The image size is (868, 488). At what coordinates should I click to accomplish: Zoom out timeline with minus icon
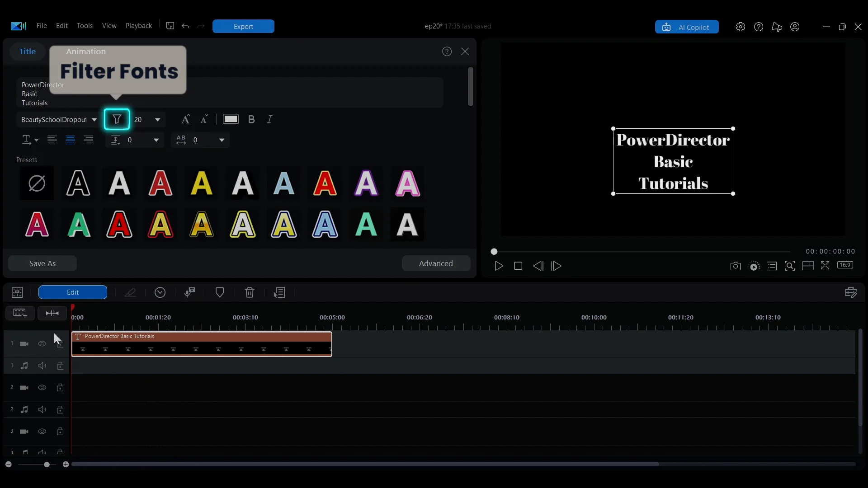tap(8, 465)
